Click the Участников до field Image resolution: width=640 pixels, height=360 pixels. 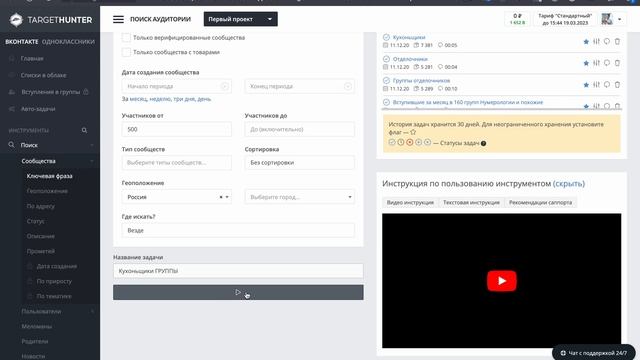[x=299, y=129]
